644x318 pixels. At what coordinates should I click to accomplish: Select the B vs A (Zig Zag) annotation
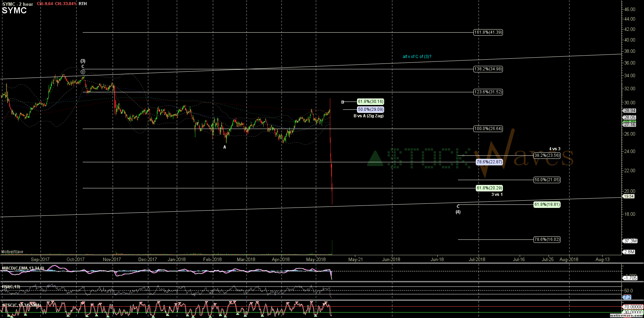coord(369,116)
